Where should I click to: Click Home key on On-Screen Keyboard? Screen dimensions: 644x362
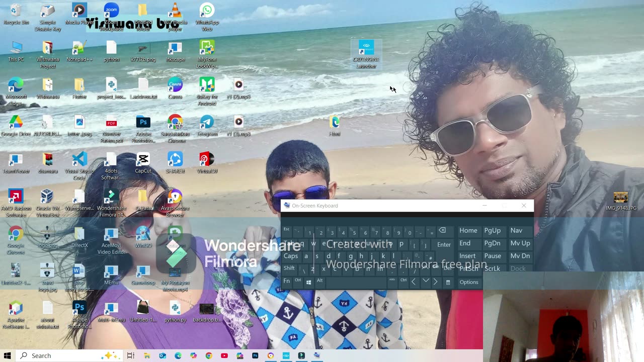point(468,230)
